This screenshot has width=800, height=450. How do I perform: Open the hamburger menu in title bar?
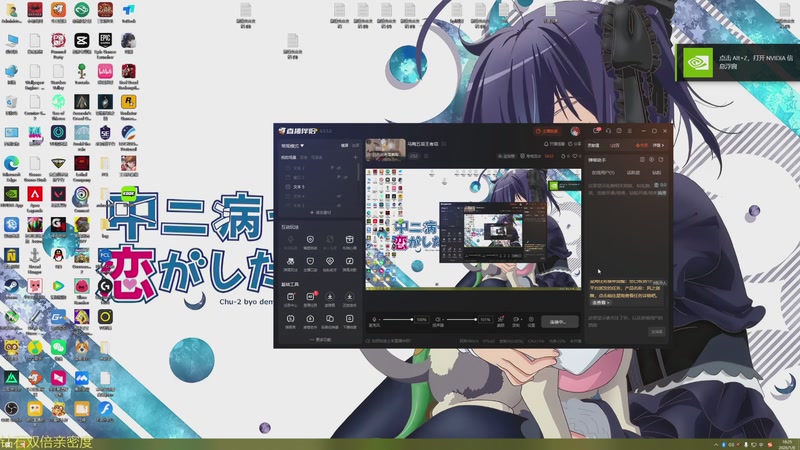pyautogui.click(x=630, y=131)
